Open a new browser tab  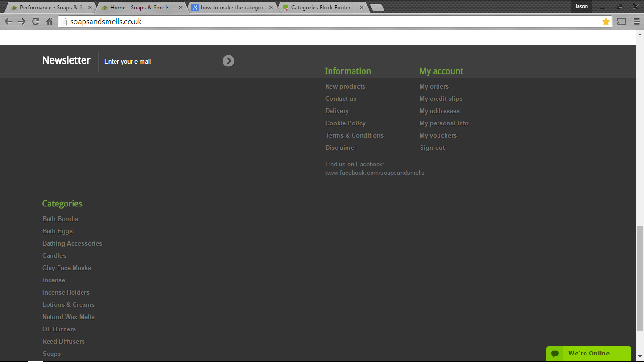pyautogui.click(x=377, y=8)
